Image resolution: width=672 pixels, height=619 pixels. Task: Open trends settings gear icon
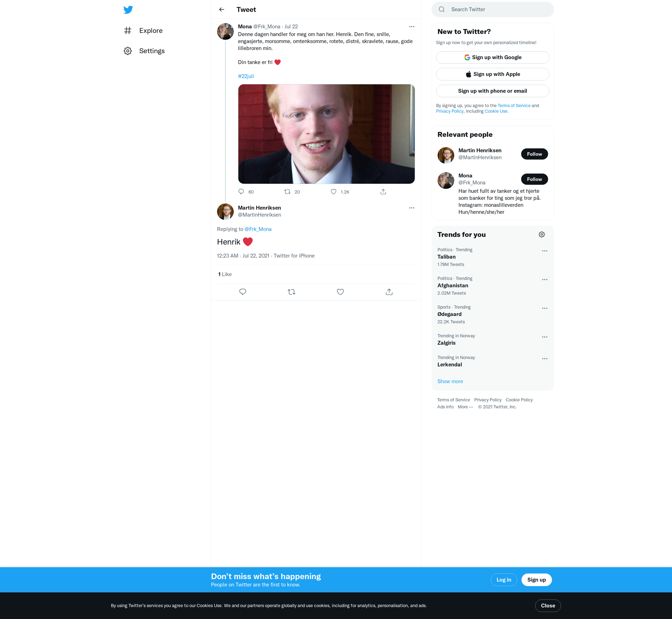542,234
